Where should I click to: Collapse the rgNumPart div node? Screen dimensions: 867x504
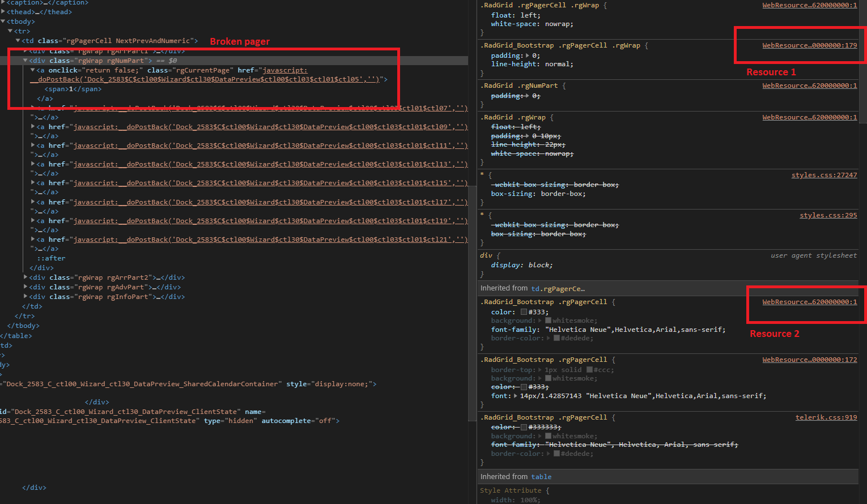click(x=25, y=61)
